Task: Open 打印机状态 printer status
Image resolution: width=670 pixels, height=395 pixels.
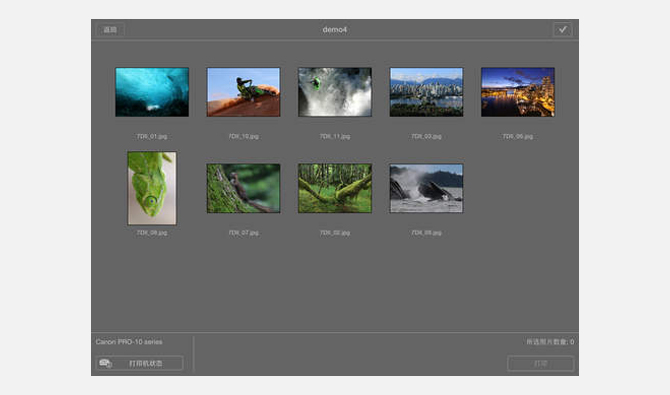Action: click(x=139, y=363)
